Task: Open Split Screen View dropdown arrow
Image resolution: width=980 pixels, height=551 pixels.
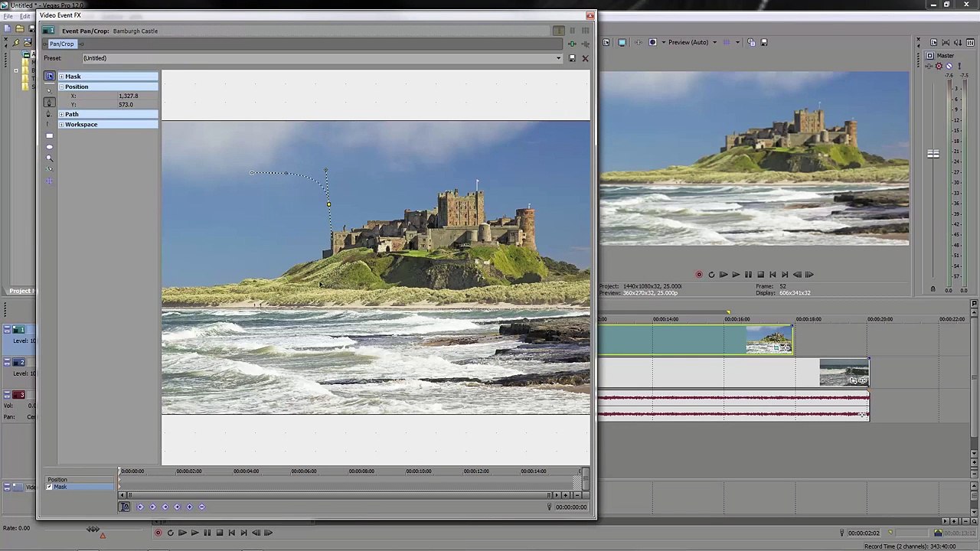Action: point(664,42)
